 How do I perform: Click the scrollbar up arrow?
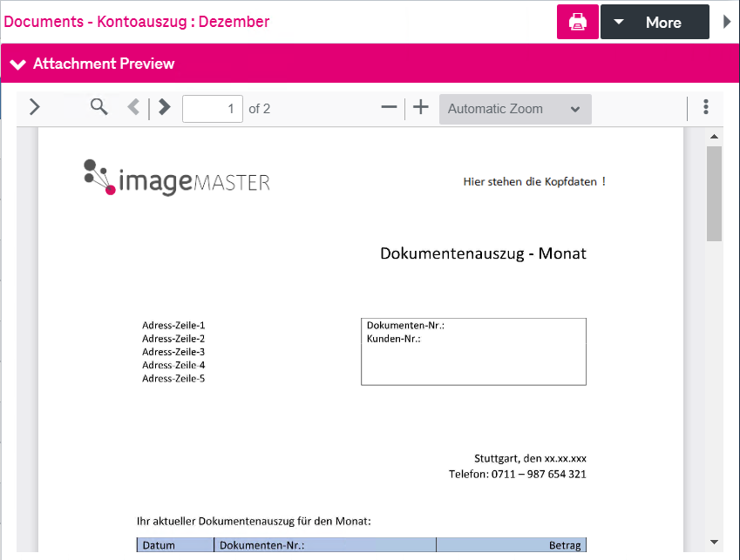pos(714,135)
